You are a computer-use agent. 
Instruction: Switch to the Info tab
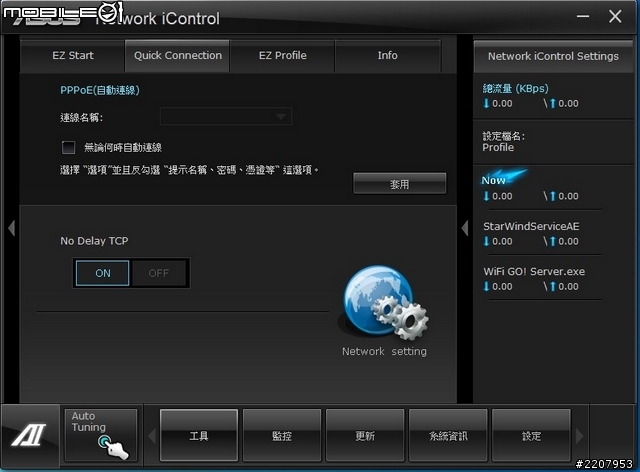387,56
